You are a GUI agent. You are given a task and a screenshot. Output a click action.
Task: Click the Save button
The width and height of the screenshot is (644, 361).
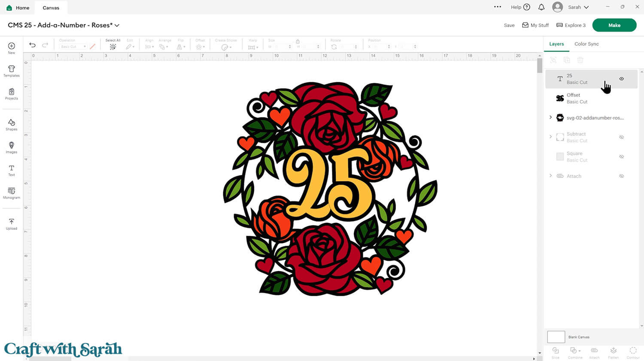tap(509, 25)
